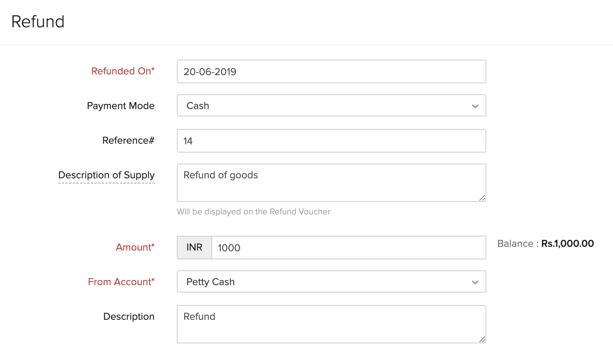
Task: Click the Refund page heading
Action: pyautogui.click(x=38, y=22)
